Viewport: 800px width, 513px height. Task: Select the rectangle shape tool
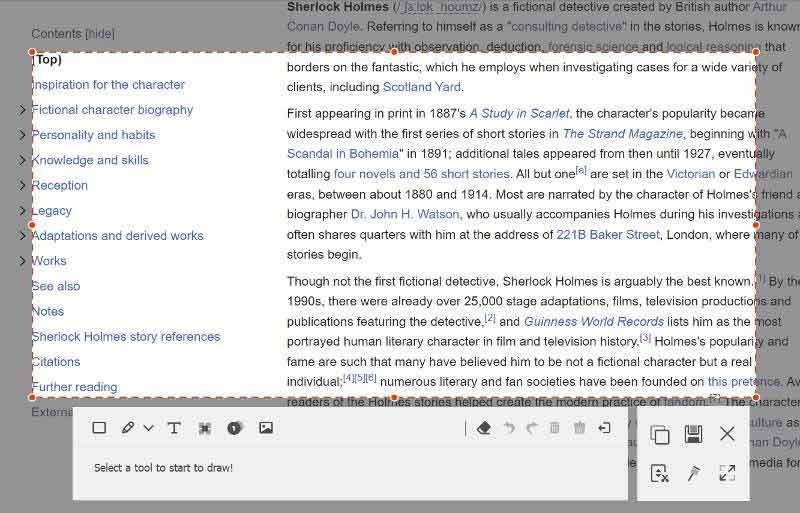coord(99,428)
